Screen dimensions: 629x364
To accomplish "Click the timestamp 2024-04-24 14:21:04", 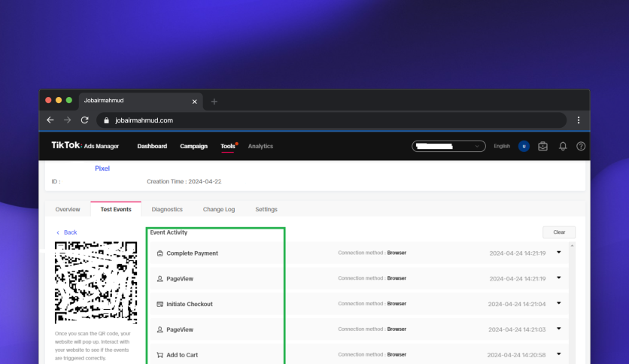I will 517,305.
